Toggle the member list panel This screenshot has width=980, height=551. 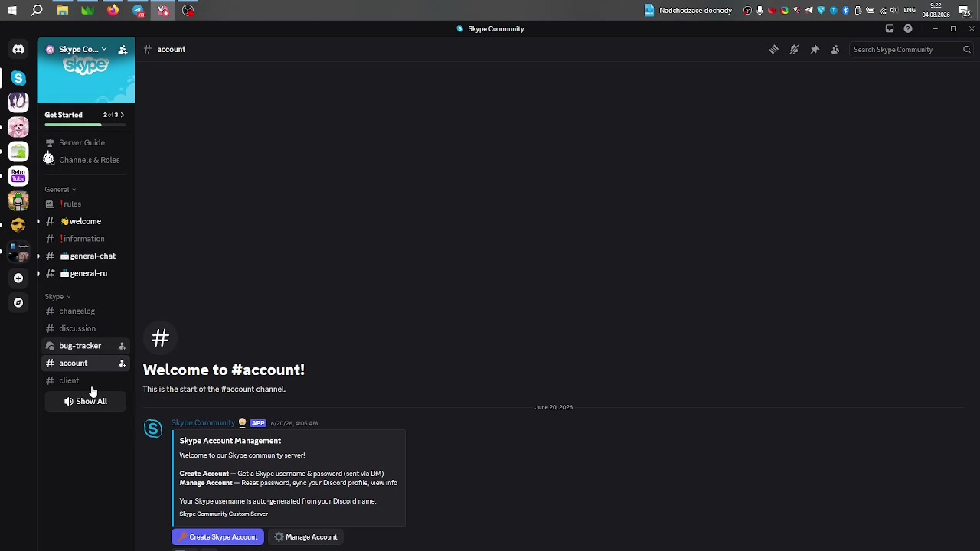tap(835, 50)
